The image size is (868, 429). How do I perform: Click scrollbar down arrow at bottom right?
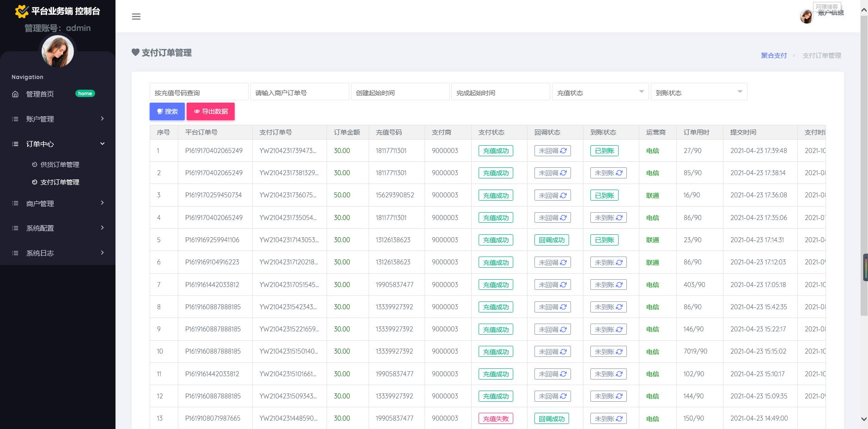[864, 419]
